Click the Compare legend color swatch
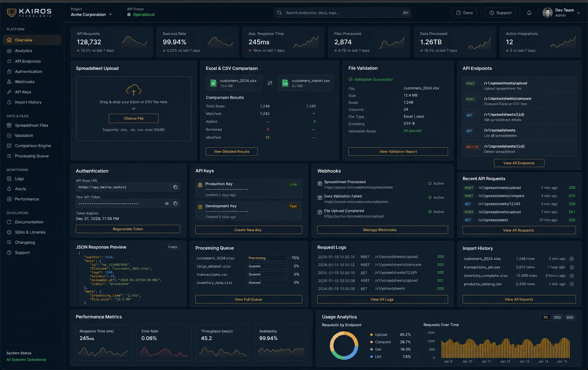This screenshot has height=370, width=588. tap(371, 342)
